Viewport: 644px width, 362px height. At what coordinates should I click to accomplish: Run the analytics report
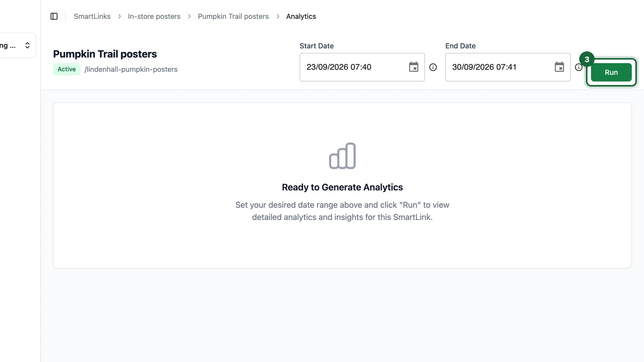point(611,72)
